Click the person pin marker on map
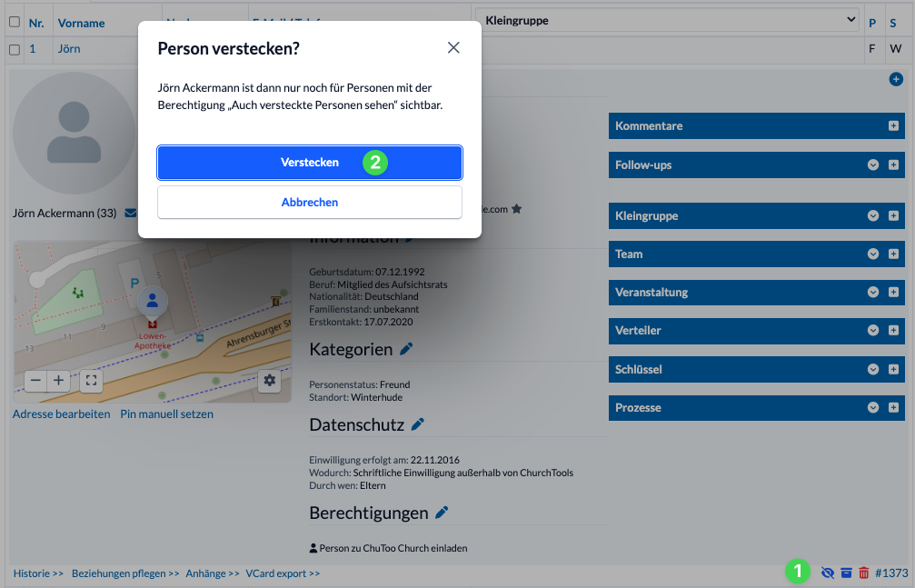 click(153, 302)
